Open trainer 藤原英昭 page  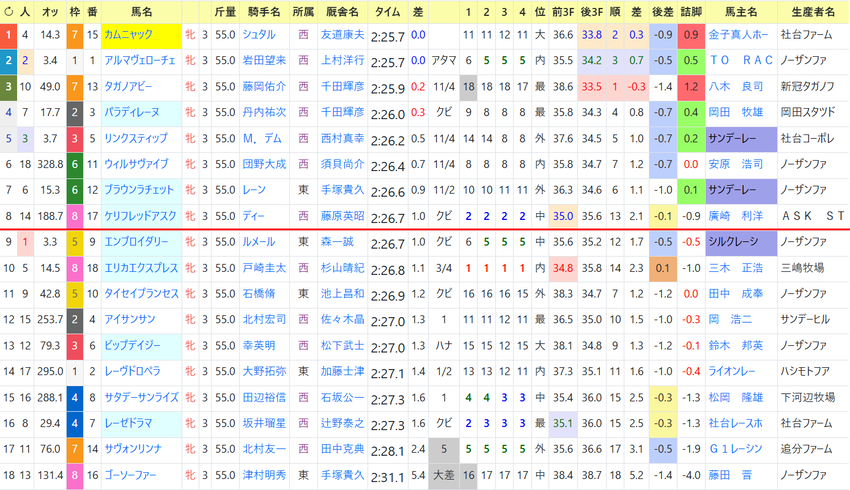click(342, 216)
